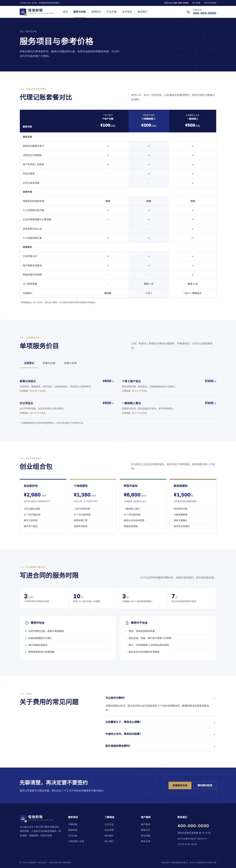Click the 预约顾问回电 button
This screenshot has width=236, height=868.
pyautogui.click(x=205, y=785)
